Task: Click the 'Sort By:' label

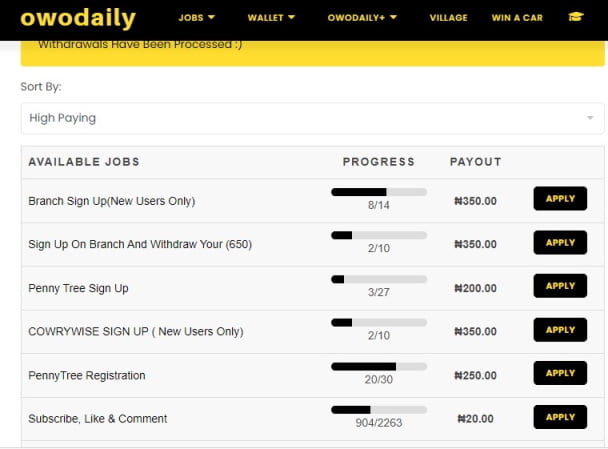Action: click(41, 86)
